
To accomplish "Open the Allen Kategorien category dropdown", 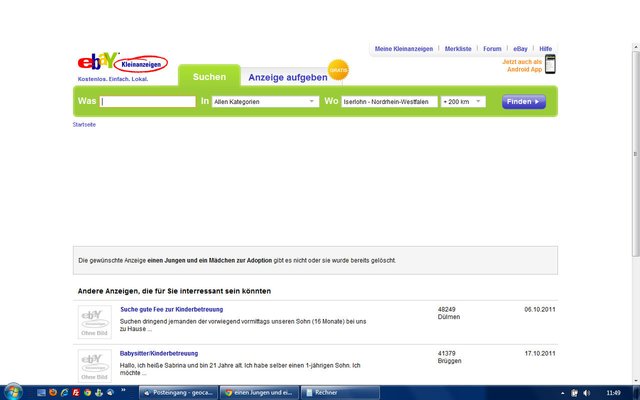I will point(265,102).
